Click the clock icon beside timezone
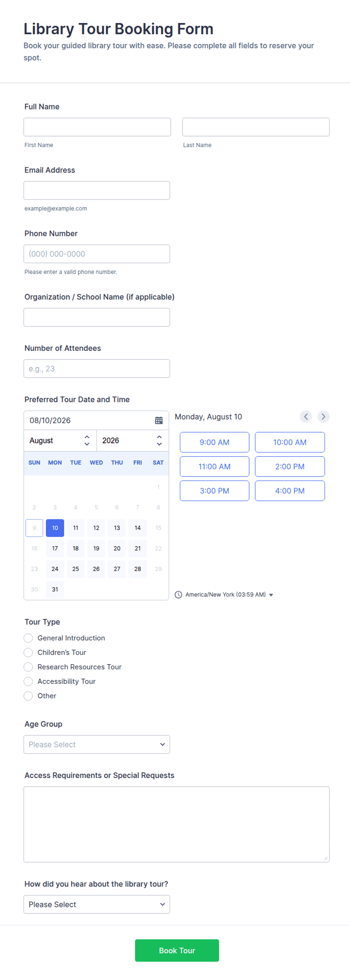Screen dimensions: 350x980 pos(178,595)
